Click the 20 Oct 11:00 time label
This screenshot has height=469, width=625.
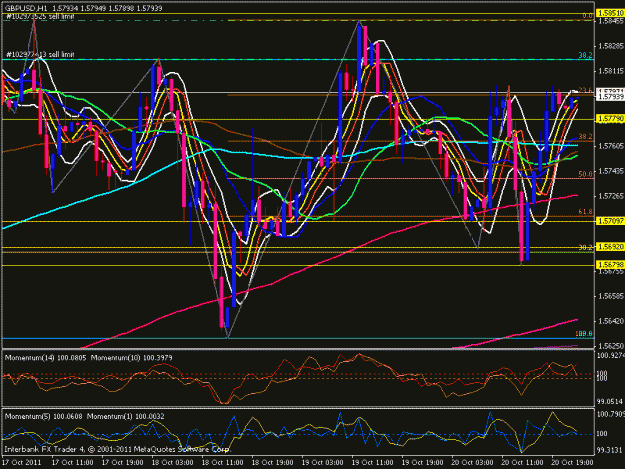point(522,462)
